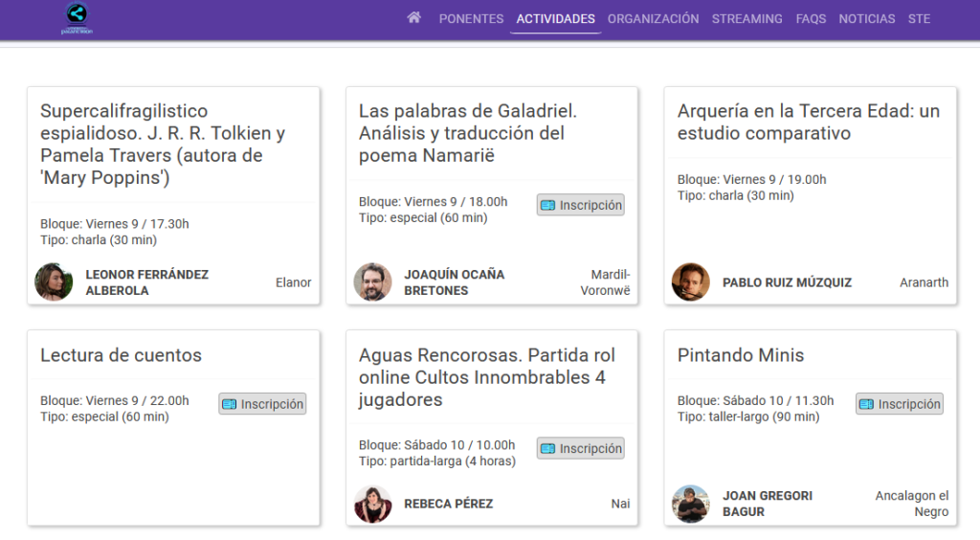Open Rebeca Pérez's avatar photo
Screen dimensions: 980x540
point(372,504)
